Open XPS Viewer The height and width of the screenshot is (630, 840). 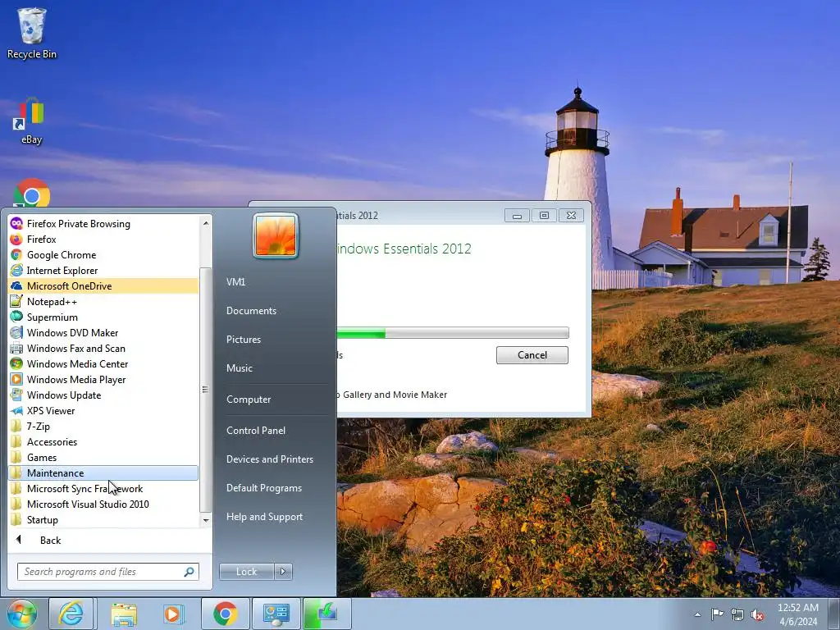pyautogui.click(x=103, y=410)
